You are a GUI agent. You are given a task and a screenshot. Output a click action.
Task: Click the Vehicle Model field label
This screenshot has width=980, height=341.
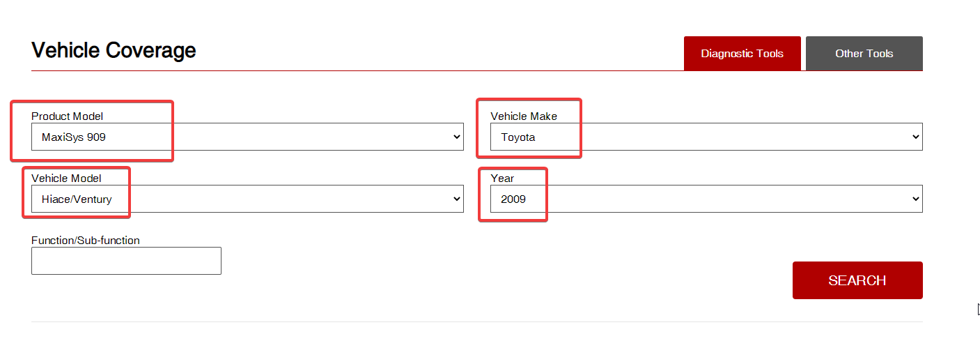[x=66, y=179]
